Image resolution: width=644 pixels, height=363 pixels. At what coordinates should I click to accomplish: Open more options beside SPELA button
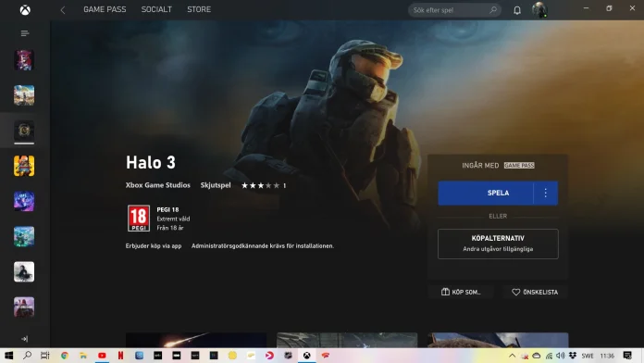[545, 193]
